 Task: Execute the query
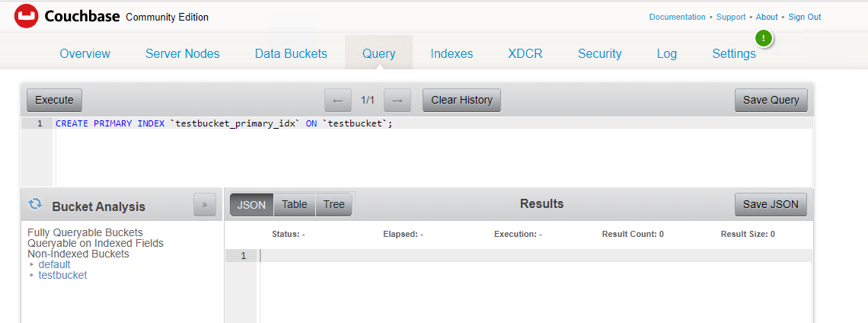(54, 101)
